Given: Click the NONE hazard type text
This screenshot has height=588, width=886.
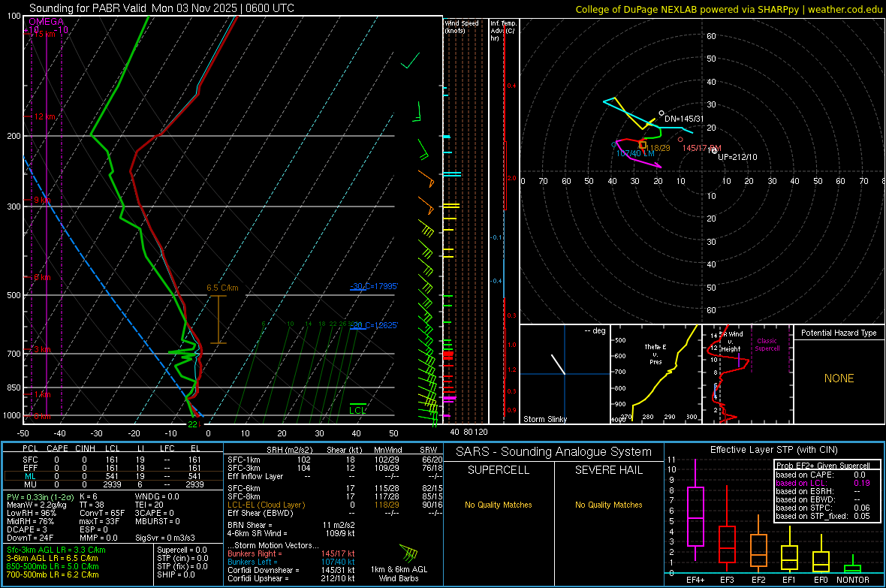Looking at the screenshot, I should click(839, 378).
